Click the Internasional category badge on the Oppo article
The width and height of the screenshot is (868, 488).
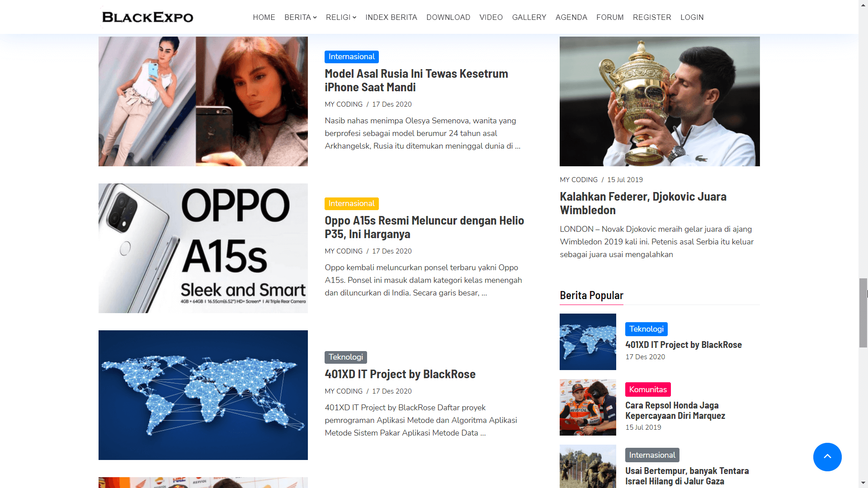[x=351, y=204]
